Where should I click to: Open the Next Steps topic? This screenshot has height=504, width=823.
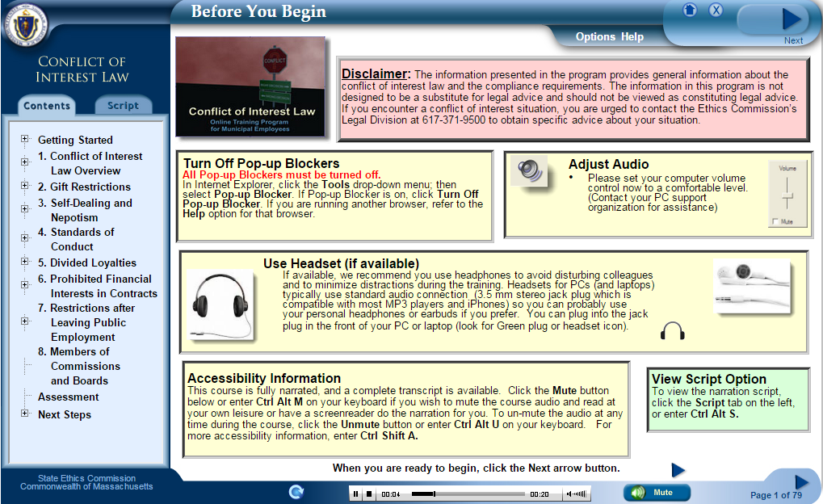(x=65, y=415)
